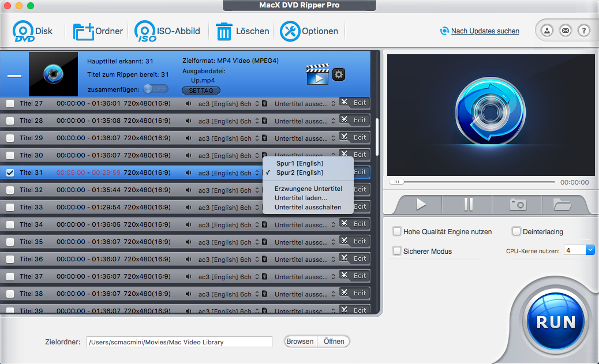This screenshot has height=364, width=599.
Task: Click Browsen to choose target folder
Action: pyautogui.click(x=300, y=342)
